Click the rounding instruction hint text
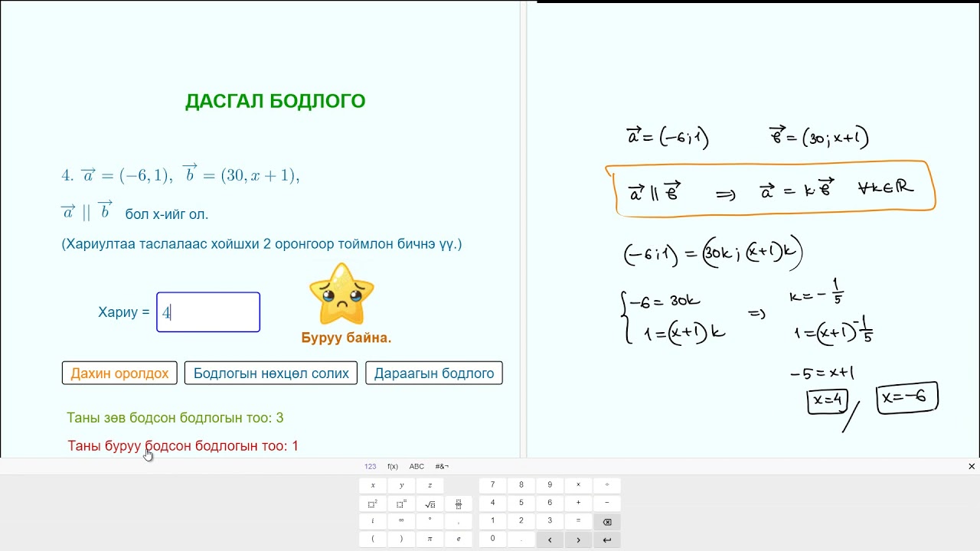This screenshot has height=551, width=980. click(x=262, y=244)
